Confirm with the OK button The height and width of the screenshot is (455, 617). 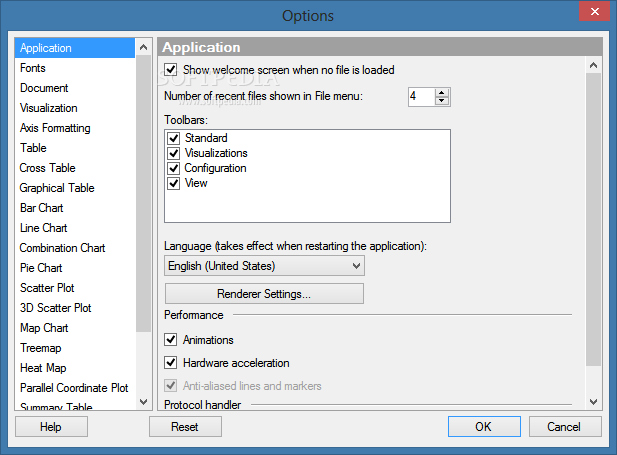pos(484,427)
